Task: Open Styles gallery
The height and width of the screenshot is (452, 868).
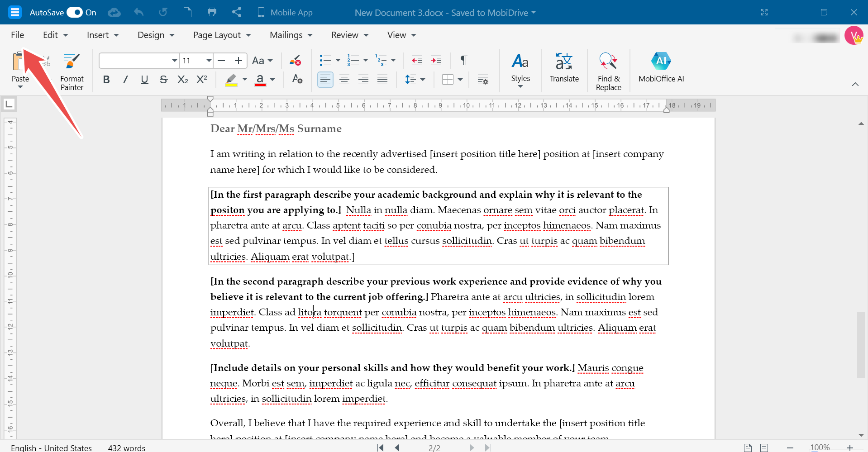Action: pos(520,70)
